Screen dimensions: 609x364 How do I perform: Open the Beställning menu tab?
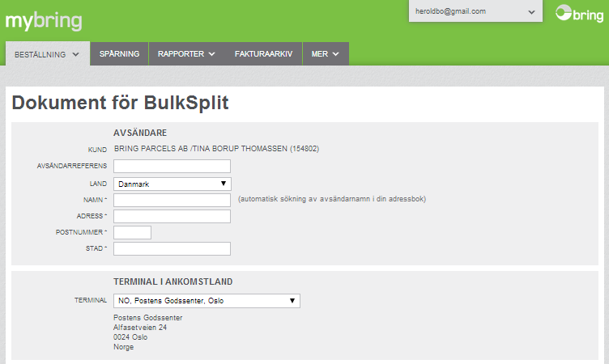click(48, 54)
